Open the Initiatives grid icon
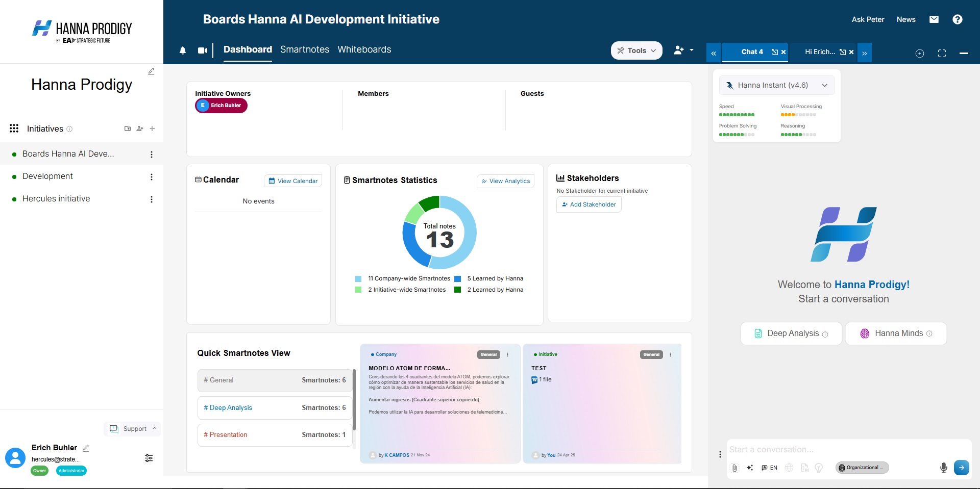980x489 pixels. [14, 128]
